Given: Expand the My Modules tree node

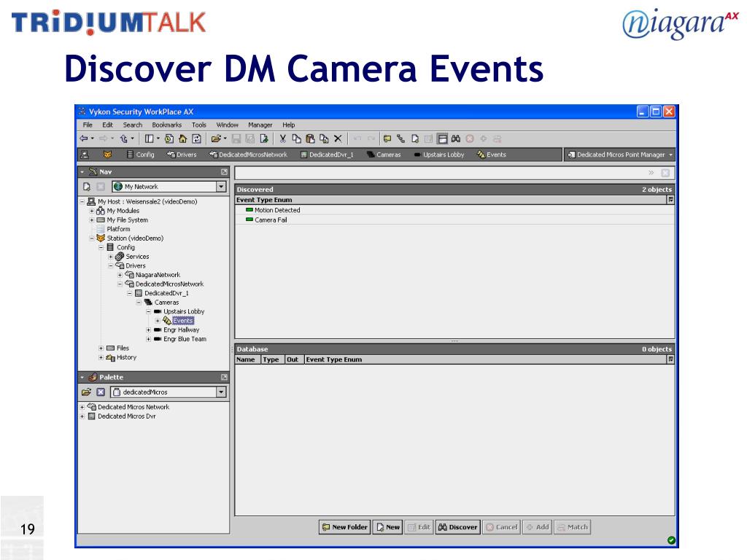Looking at the screenshot, I should pyautogui.click(x=92, y=211).
